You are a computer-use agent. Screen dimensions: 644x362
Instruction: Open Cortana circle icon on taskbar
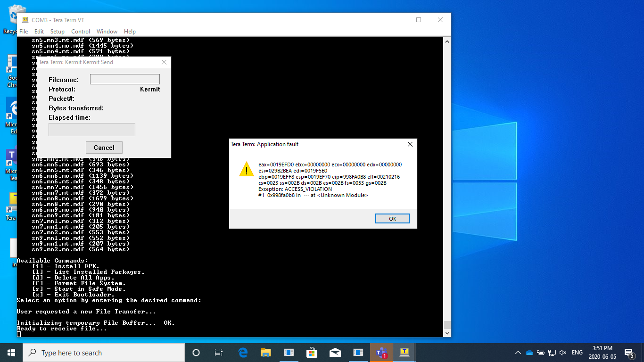coord(196,353)
